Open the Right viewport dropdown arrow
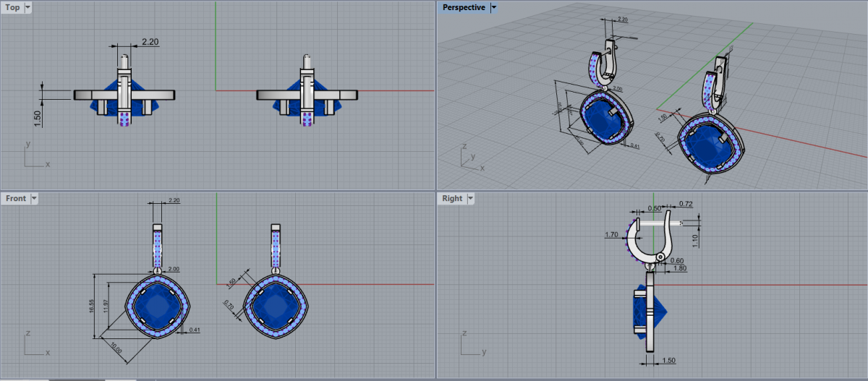Image resolution: width=868 pixels, height=381 pixels. point(470,198)
